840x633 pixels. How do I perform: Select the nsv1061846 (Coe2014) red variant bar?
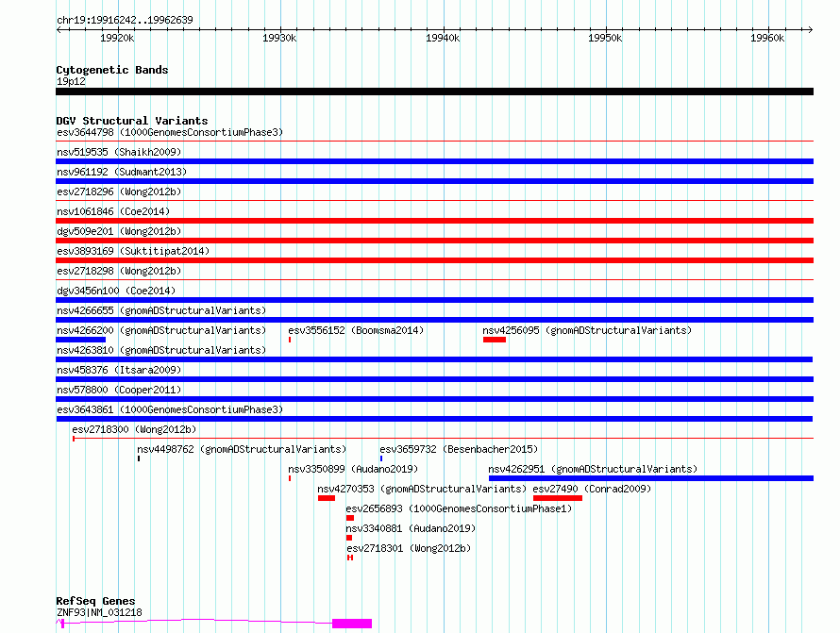(434, 221)
